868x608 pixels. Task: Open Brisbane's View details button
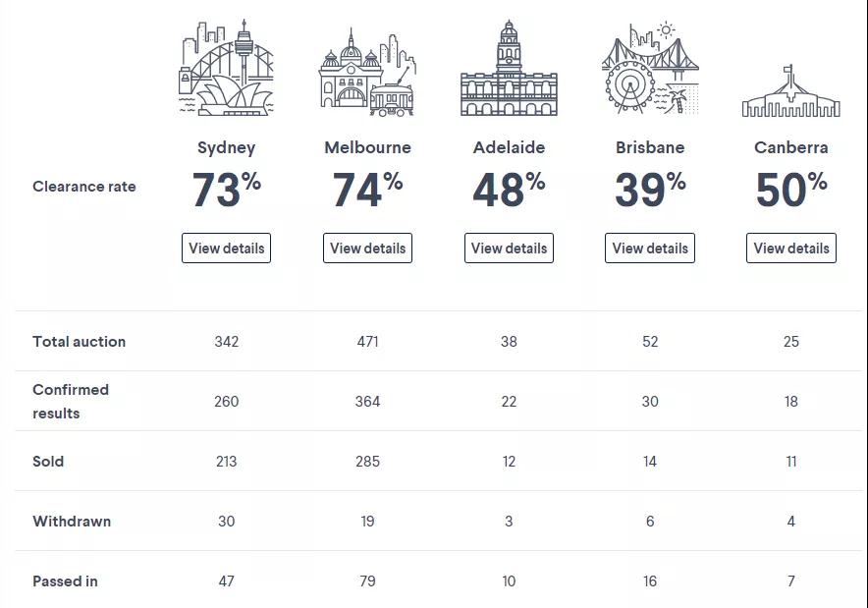pyautogui.click(x=650, y=249)
